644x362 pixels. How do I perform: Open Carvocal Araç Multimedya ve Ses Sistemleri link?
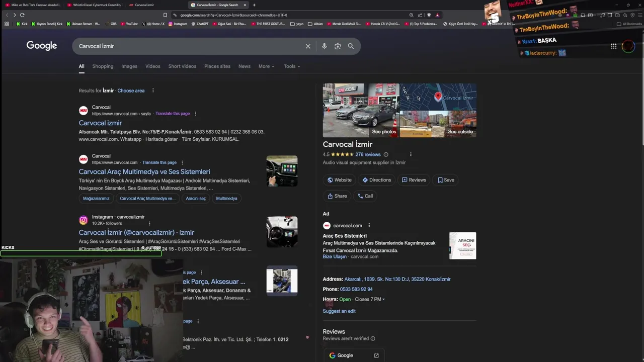coord(144,172)
